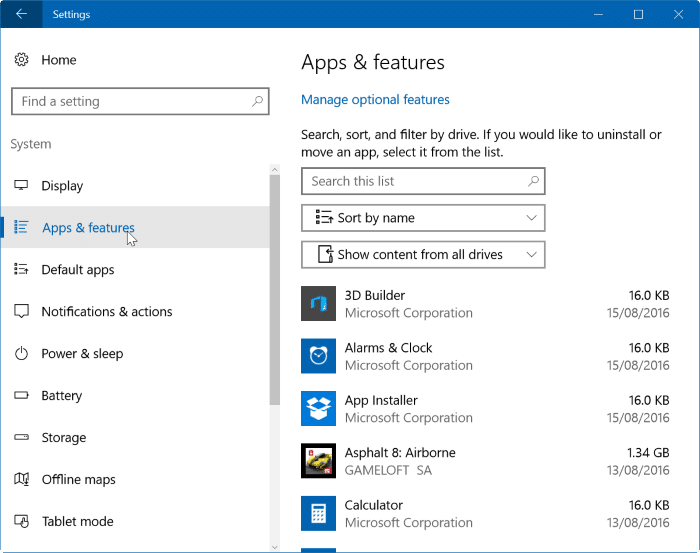Click the drive icon in drives filter
The height and width of the screenshot is (553, 700).
pos(325,254)
